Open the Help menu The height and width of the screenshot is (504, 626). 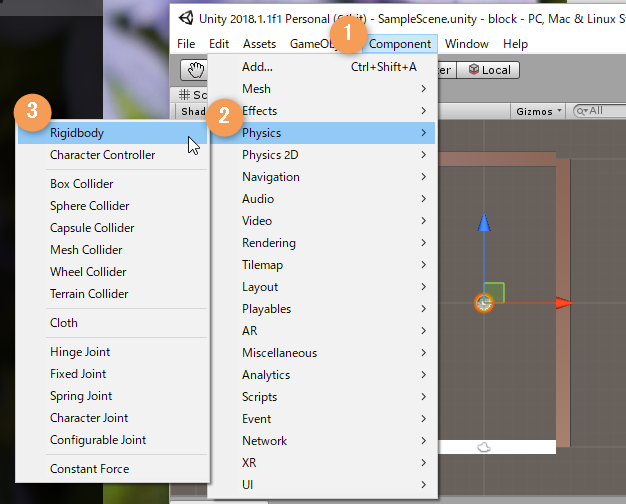[x=515, y=44]
